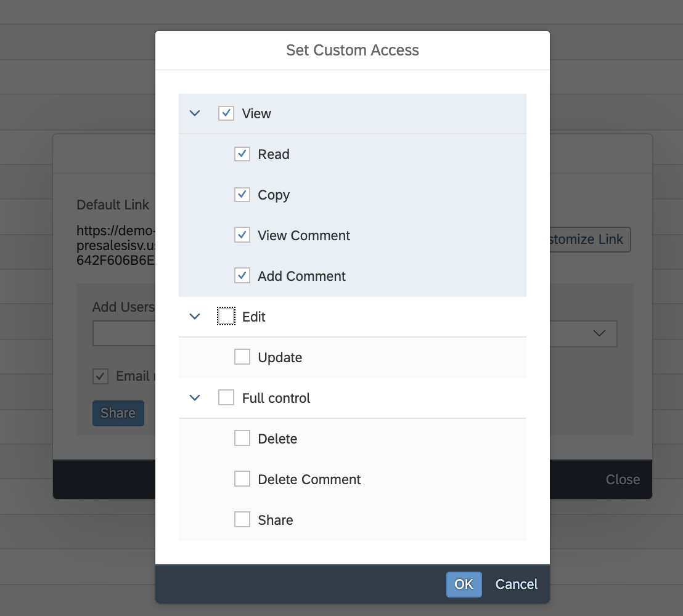
Task: Disable the Add Comment permission
Action: pos(242,276)
